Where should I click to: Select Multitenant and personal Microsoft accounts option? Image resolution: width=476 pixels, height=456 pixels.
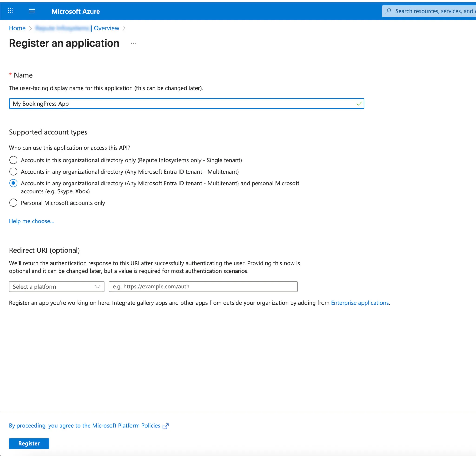click(x=13, y=183)
